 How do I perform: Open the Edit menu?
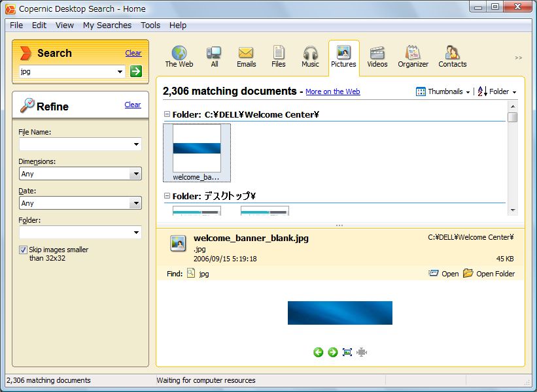pos(39,25)
